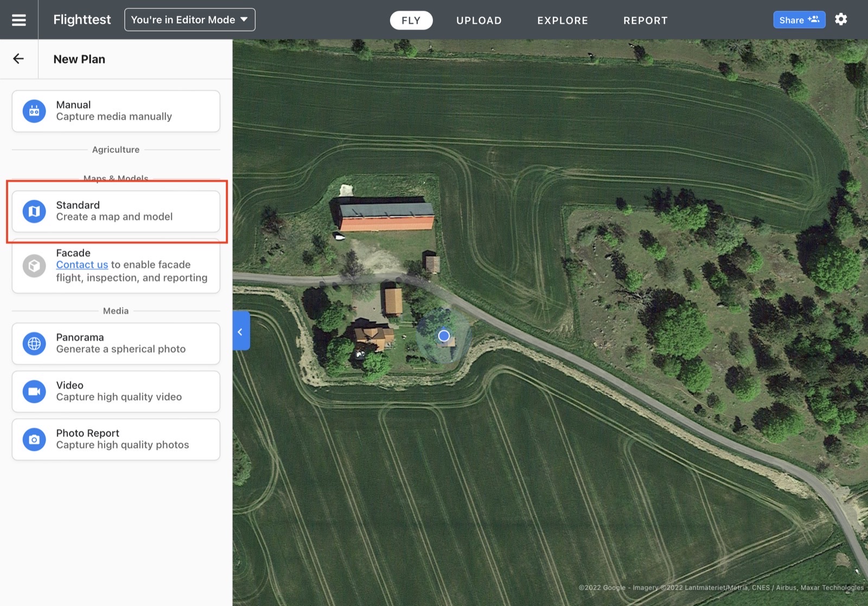
Task: Choose Standard create a map and model
Action: [116, 212]
